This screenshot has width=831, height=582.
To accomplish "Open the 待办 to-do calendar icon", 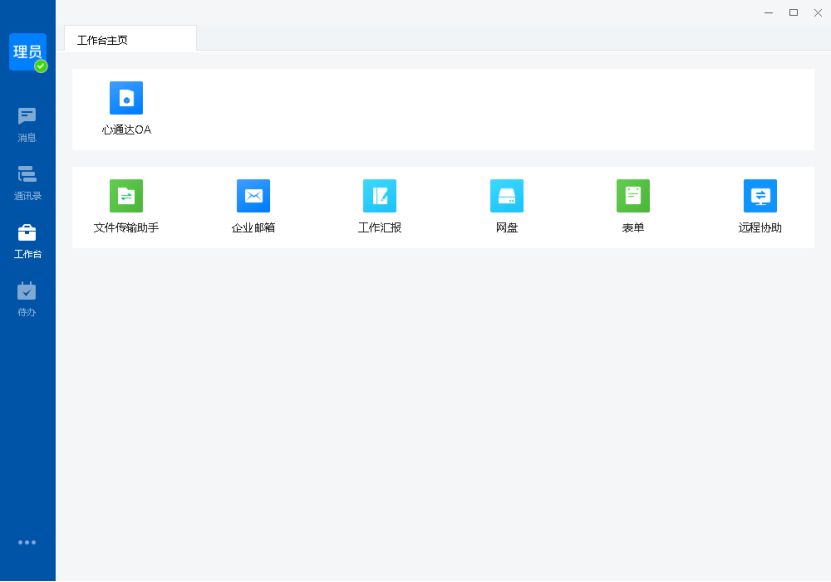I will point(26,291).
